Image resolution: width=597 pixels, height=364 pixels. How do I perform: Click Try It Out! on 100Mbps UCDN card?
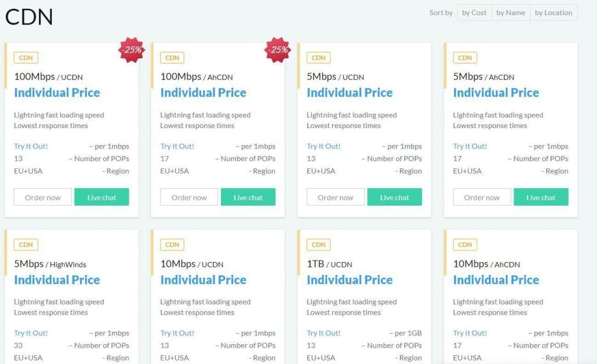tap(31, 146)
